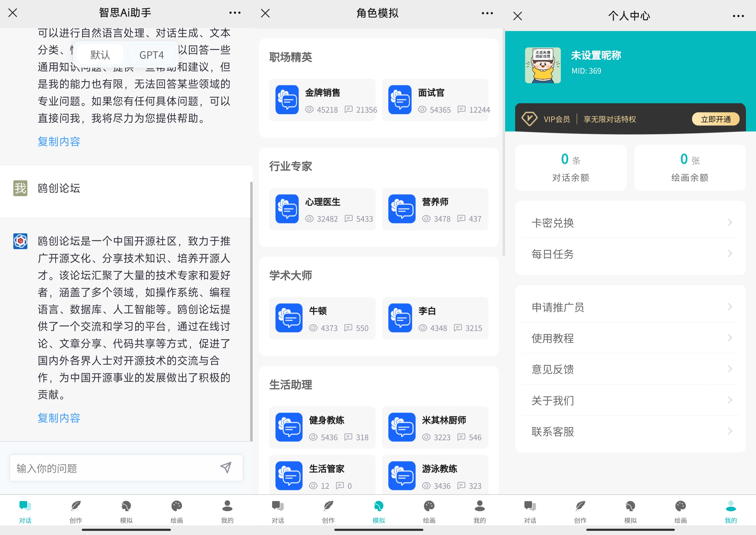Open 健身教练 role card icon
Viewport: 756px width, 535px height.
click(x=289, y=427)
